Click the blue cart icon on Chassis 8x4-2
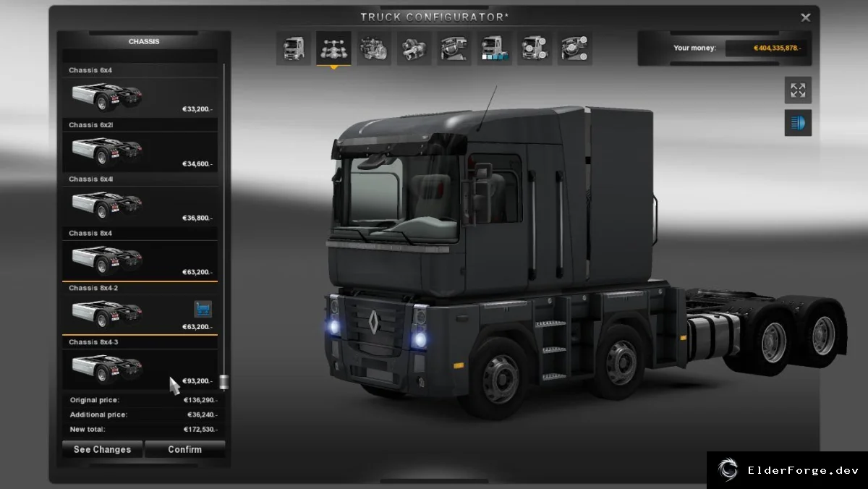Viewport: 868px width, 489px height. 203,310
